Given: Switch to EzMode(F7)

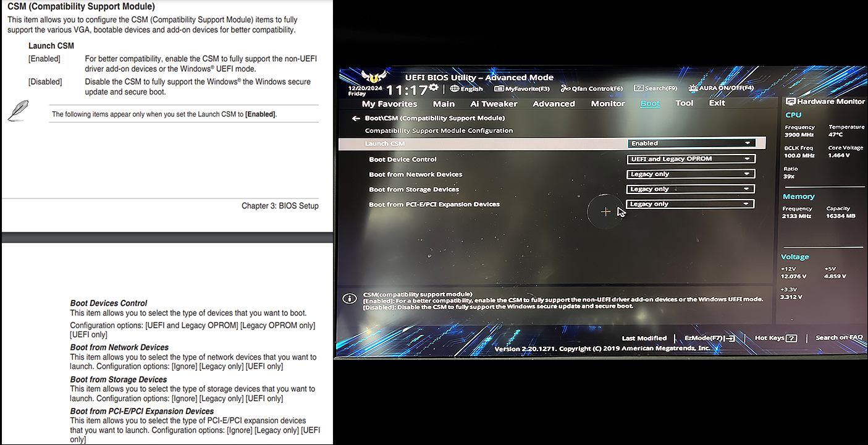Looking at the screenshot, I should (x=709, y=338).
